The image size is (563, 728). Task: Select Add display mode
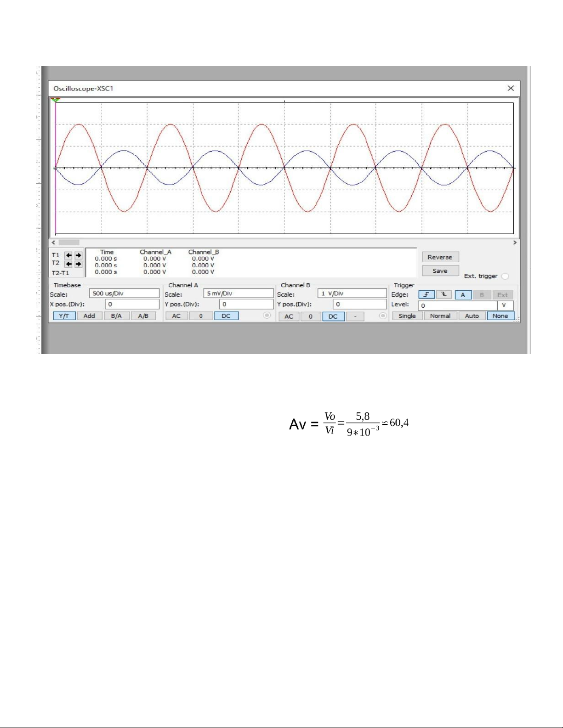click(89, 316)
